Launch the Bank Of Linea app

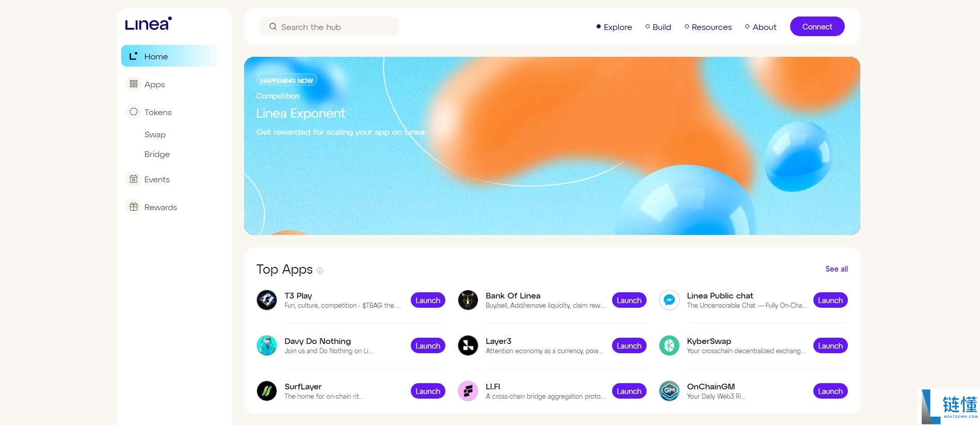[629, 300]
